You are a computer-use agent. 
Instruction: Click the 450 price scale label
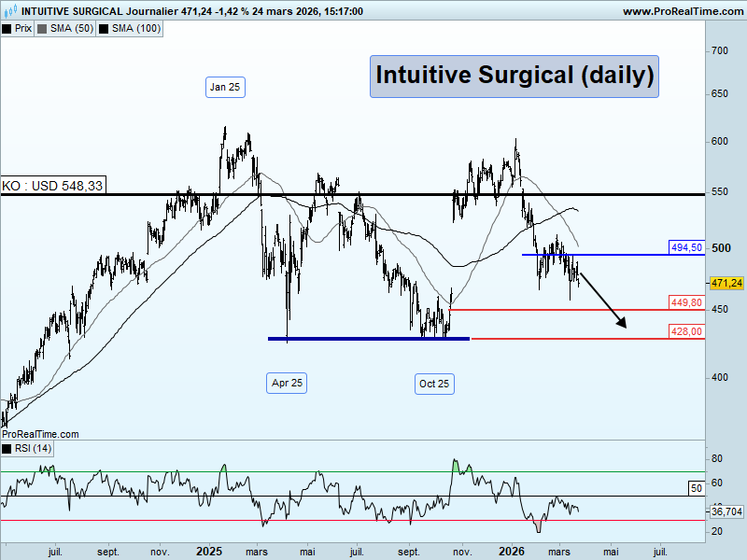pyautogui.click(x=719, y=310)
